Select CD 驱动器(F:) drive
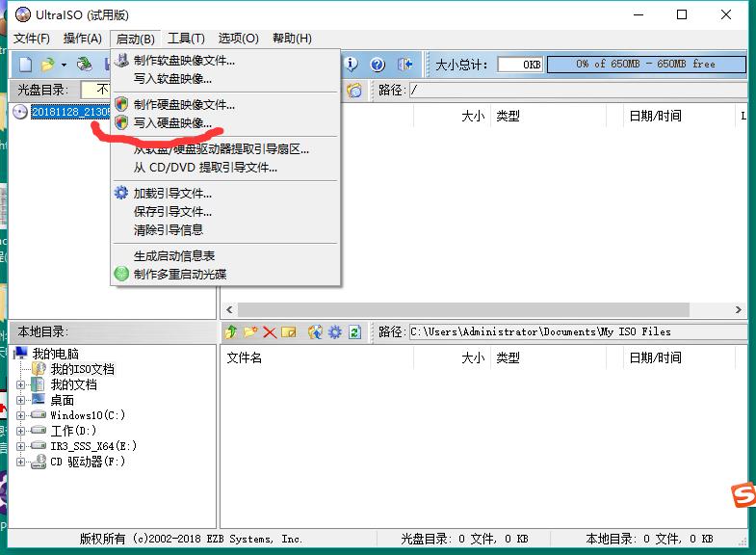Screen dimensions: 756x555 coord(88,462)
